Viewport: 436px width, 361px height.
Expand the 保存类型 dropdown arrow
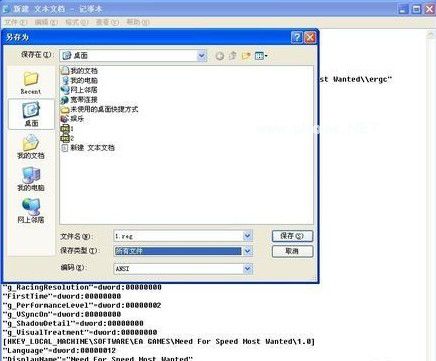(247, 251)
